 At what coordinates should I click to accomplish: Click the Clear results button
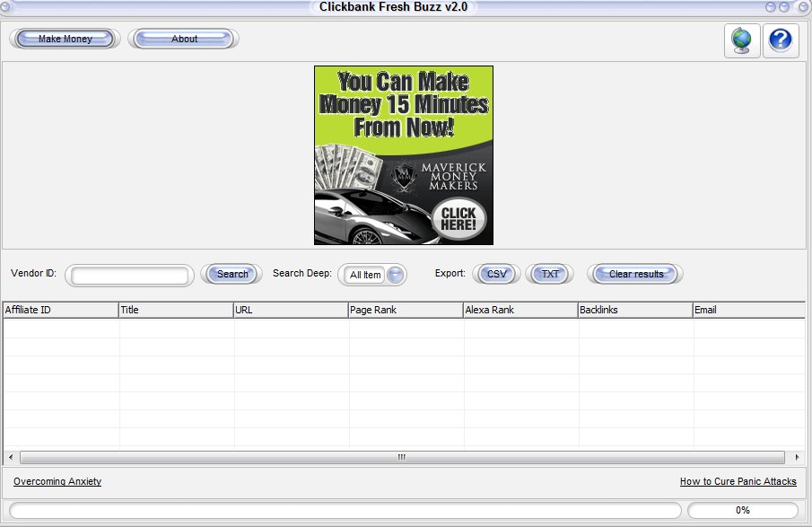(635, 274)
